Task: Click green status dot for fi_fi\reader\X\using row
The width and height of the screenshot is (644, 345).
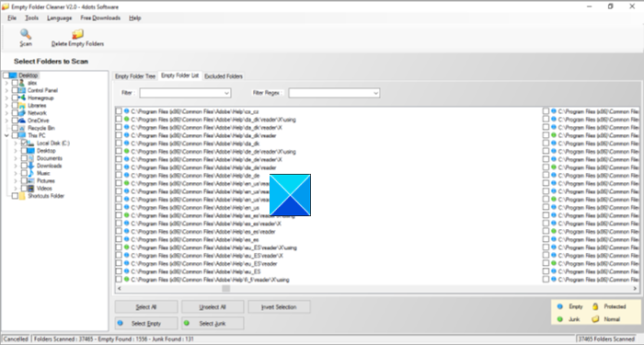Action: tap(127, 280)
